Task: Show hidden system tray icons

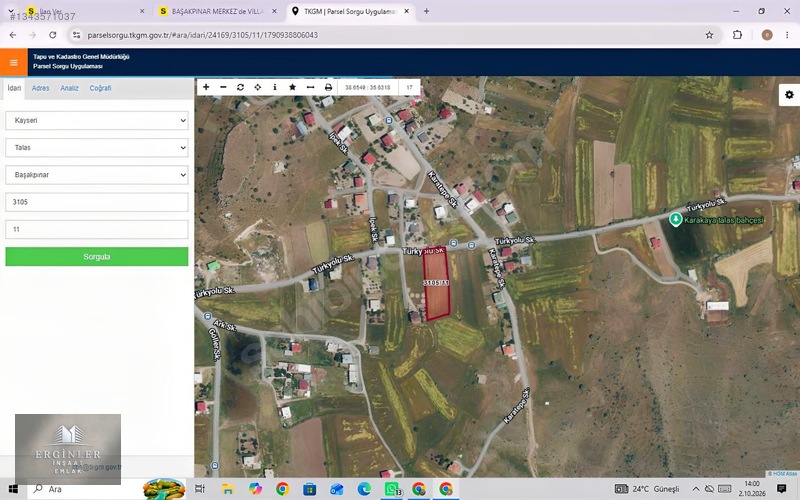Action: 695,489
